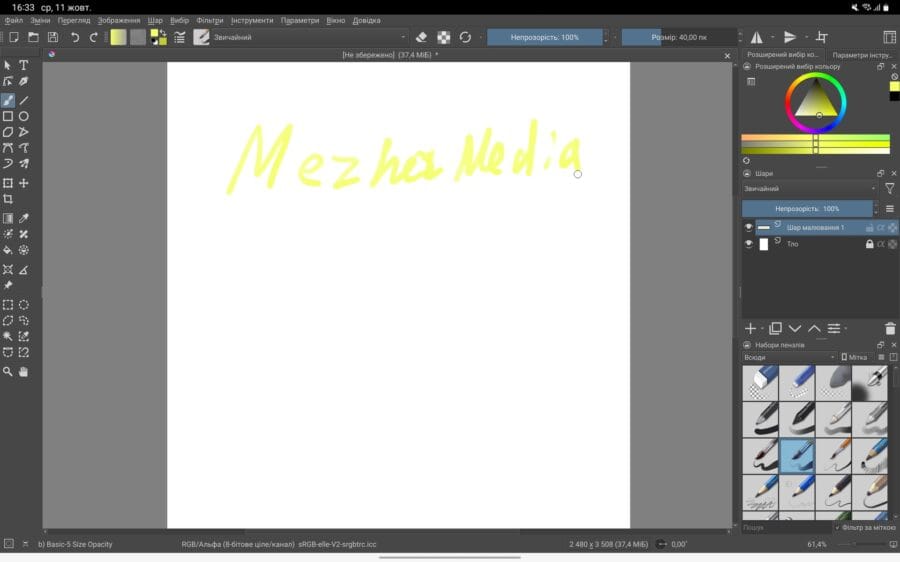The height and width of the screenshot is (562, 900).
Task: Select the Gradient tool
Action: [x=7, y=219]
